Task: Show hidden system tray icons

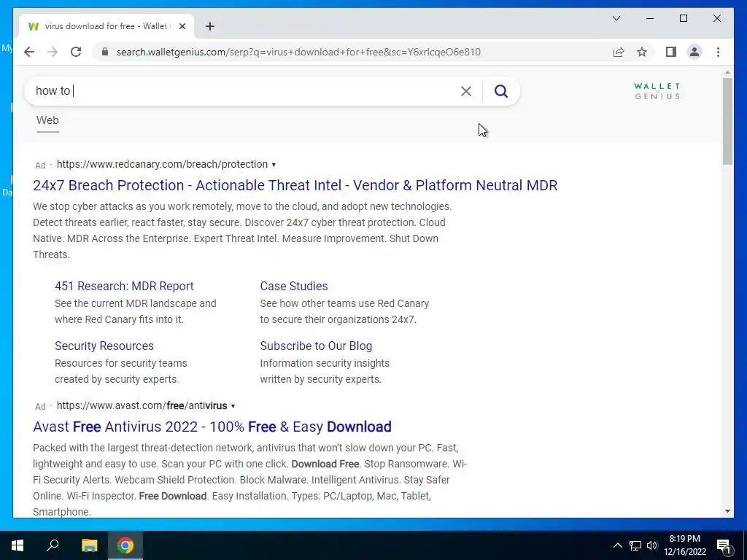Action: tap(617, 545)
